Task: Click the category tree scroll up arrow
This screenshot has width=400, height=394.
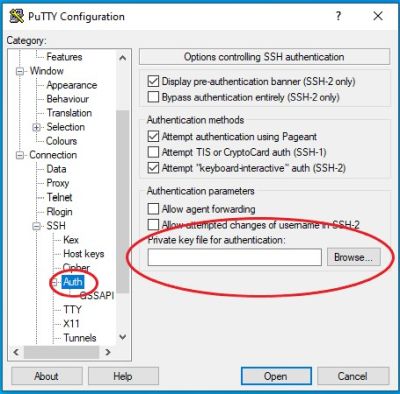Action: pos(123,58)
